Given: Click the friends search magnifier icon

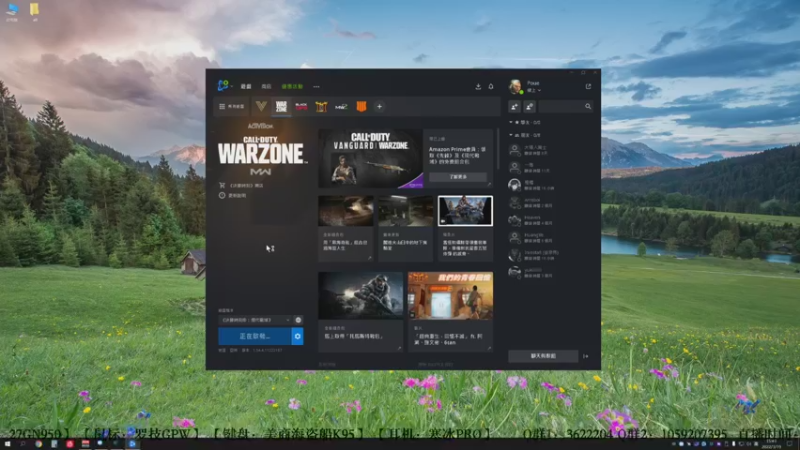Looking at the screenshot, I should click(588, 107).
